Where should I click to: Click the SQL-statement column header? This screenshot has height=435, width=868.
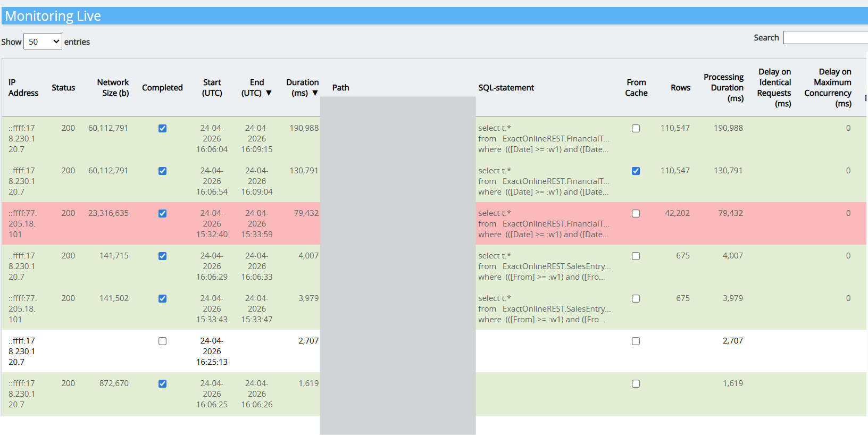pos(506,88)
